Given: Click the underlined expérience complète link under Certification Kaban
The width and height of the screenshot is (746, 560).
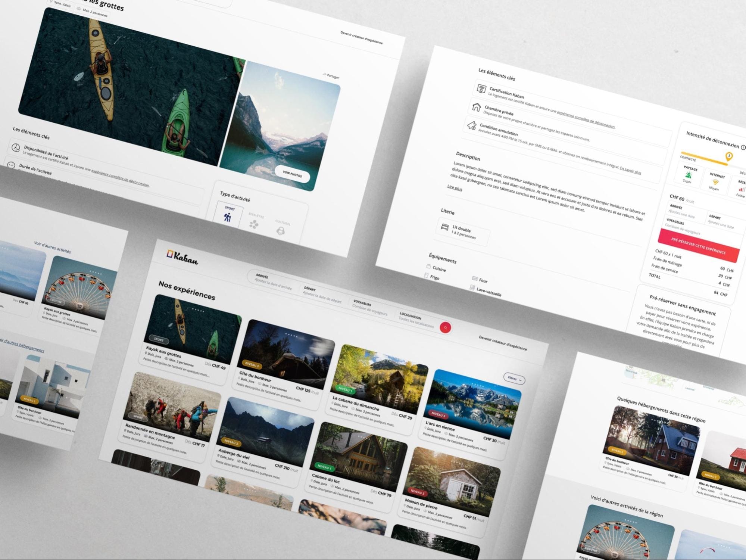Looking at the screenshot, I should pos(586,119).
